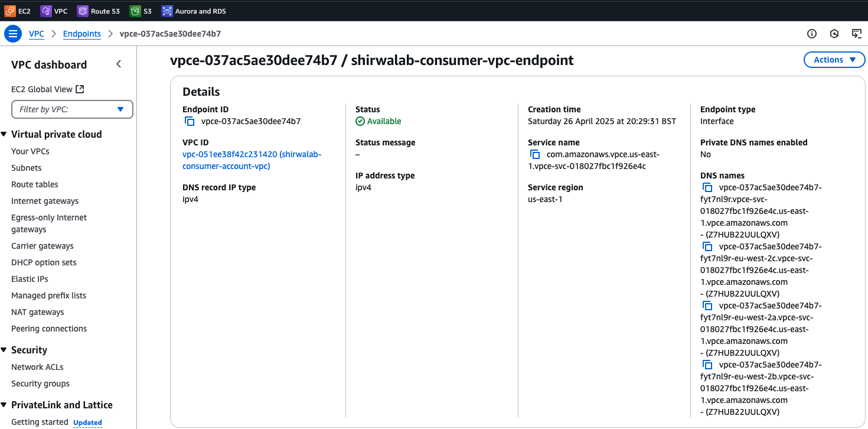Image resolution: width=868 pixels, height=429 pixels.
Task: Navigate to Network ACLs
Action: 37,367
